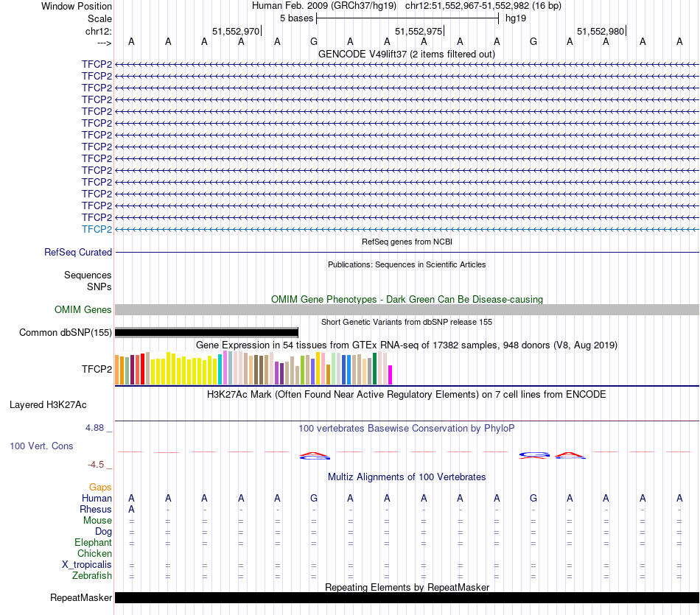The height and width of the screenshot is (615, 700).
Task: Click the cyan bar in GTEx chart
Action: pyautogui.click(x=220, y=370)
